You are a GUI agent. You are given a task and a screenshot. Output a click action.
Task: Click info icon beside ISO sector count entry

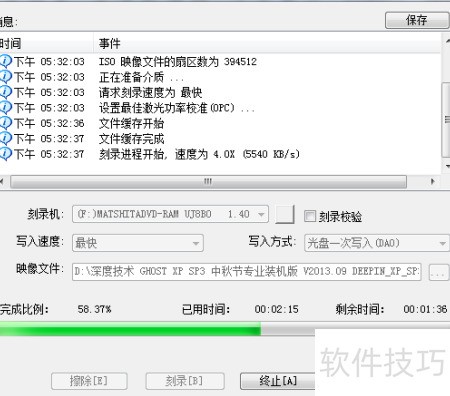click(x=5, y=61)
